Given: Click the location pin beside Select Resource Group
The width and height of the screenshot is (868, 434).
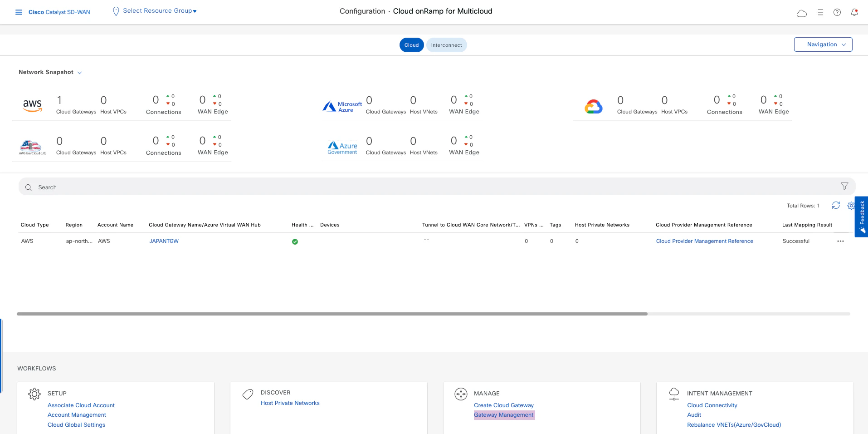Looking at the screenshot, I should coord(116,11).
